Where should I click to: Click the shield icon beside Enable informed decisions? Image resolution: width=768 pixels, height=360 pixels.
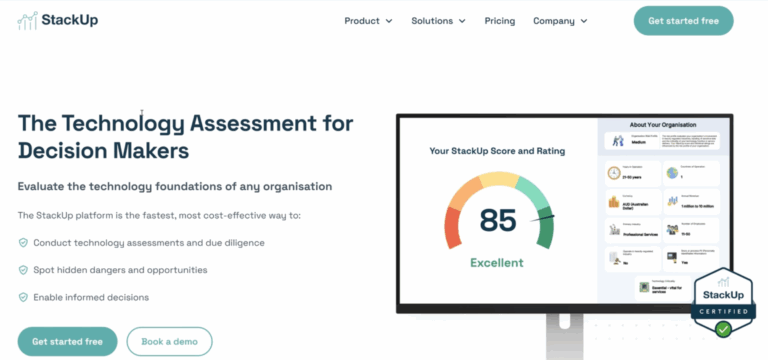pos(23,297)
